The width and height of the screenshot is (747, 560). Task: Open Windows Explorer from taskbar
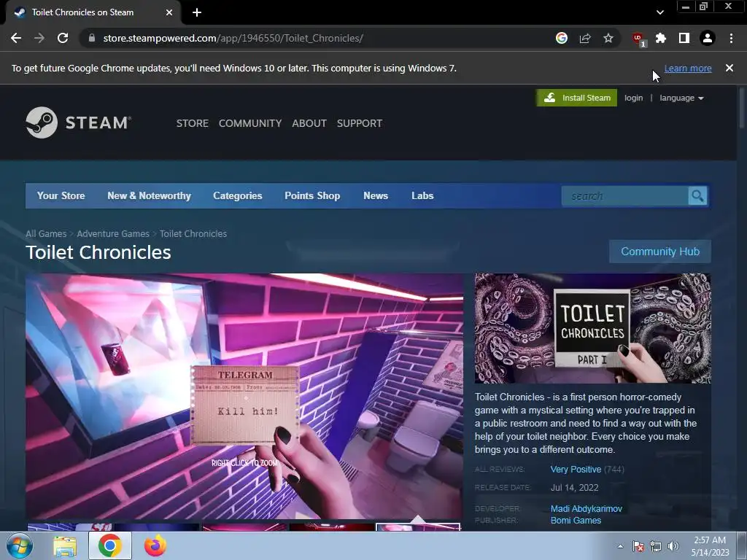tap(65, 546)
